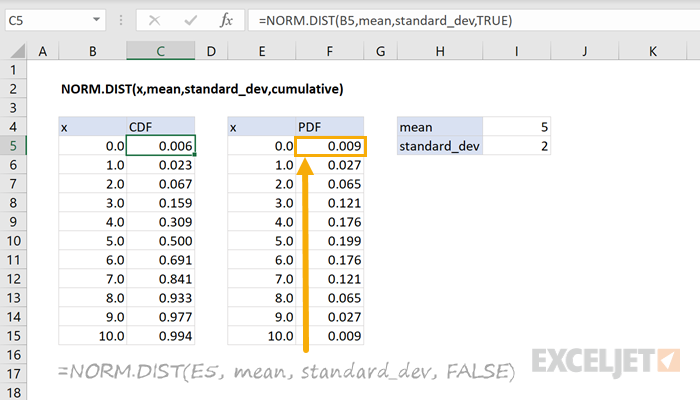The height and width of the screenshot is (400, 700).
Task: Click the formula bar options dots handle
Action: (121, 20)
